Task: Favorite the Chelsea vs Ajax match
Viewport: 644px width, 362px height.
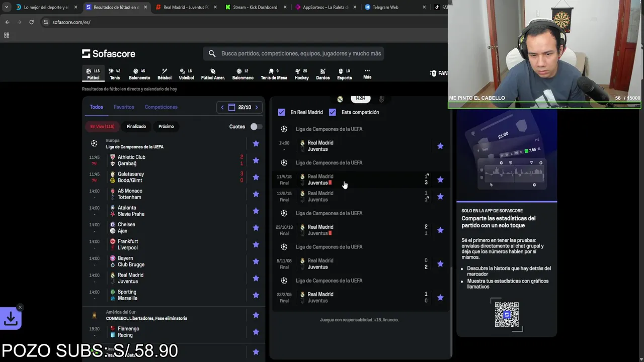Action: [256, 228]
